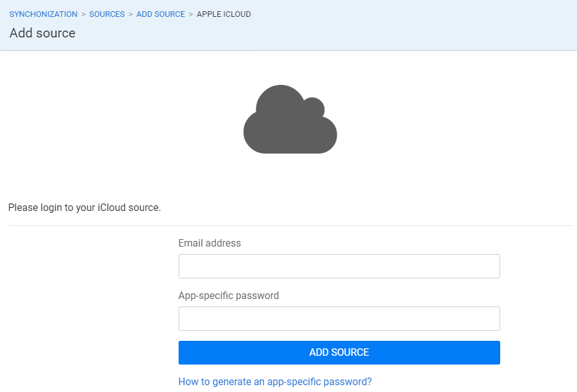The width and height of the screenshot is (577, 392).
Task: Select the APPLE ICLOUD breadcrumb text
Action: coord(224,14)
